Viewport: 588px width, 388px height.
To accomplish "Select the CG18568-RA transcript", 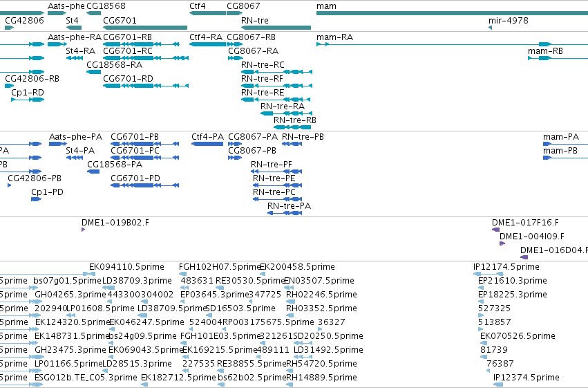I will pos(94,72).
